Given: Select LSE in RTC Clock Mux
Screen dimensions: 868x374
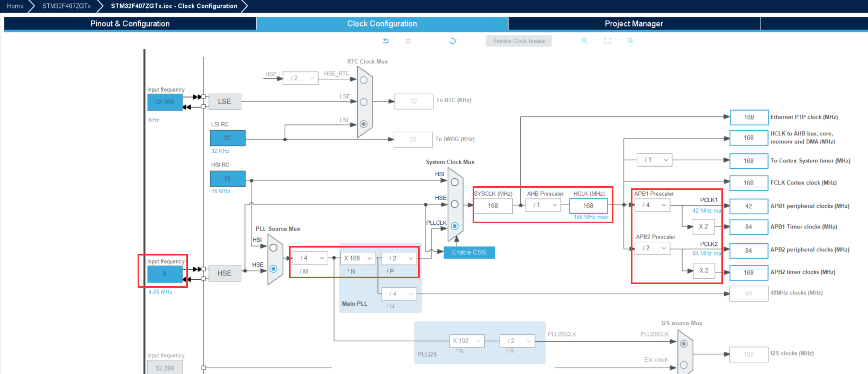Looking at the screenshot, I should pos(364,102).
